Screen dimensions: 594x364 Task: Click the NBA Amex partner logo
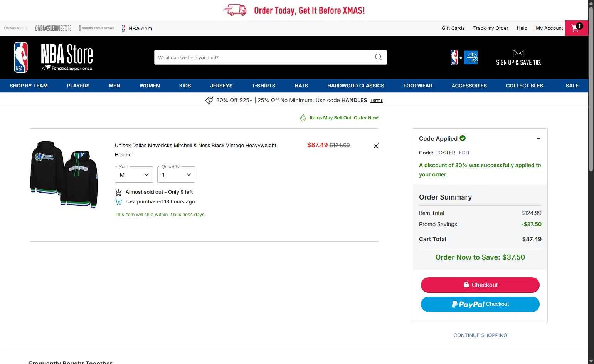point(464,57)
